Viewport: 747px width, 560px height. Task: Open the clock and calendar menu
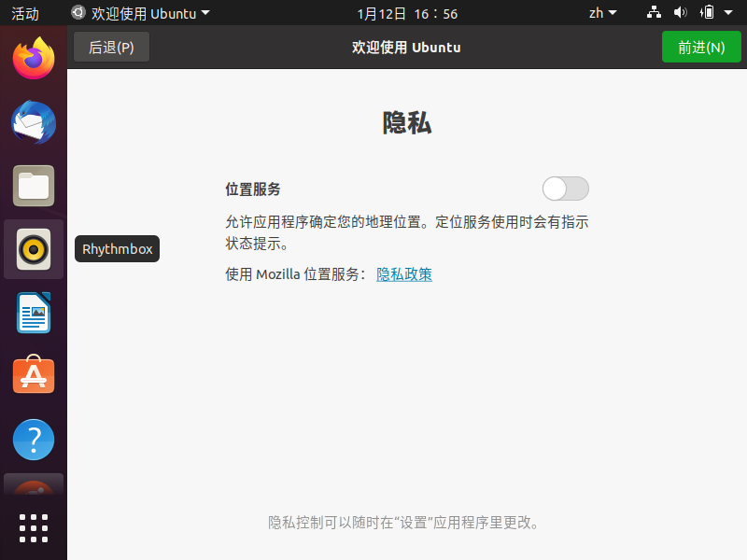[x=407, y=13]
